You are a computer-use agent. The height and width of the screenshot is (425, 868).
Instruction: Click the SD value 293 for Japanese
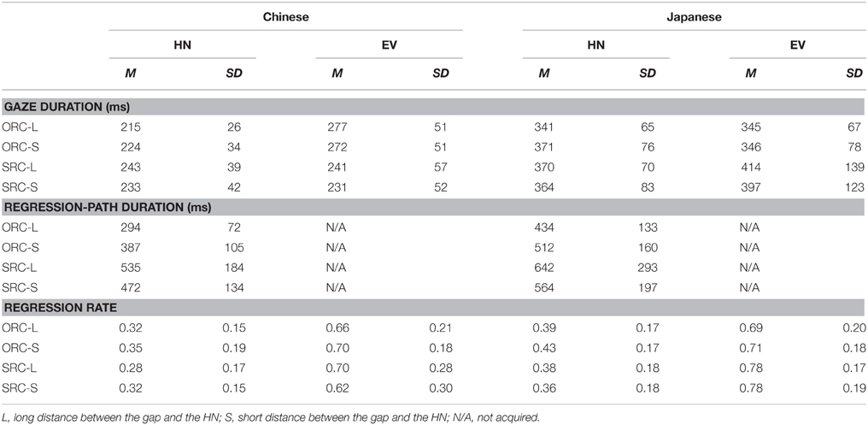tap(648, 267)
